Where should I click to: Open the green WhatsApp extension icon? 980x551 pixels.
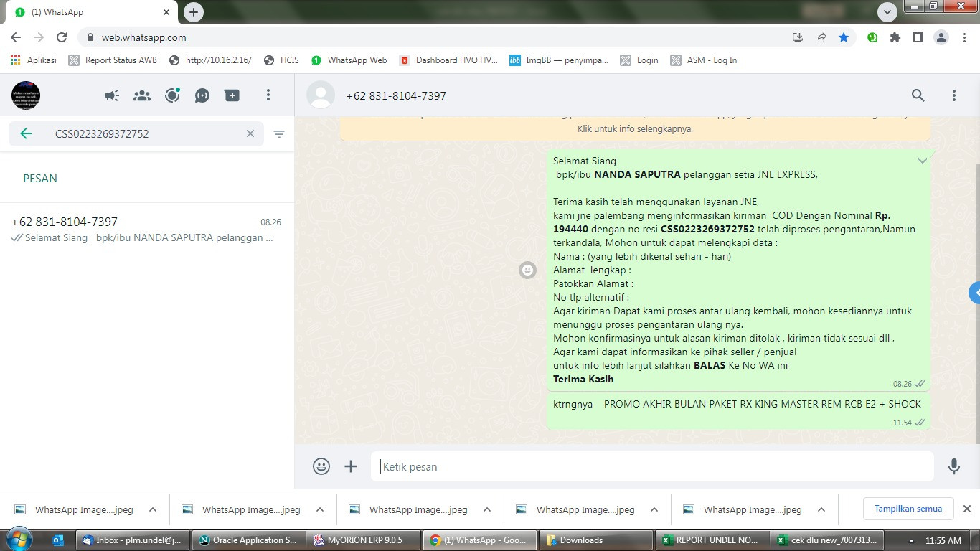click(872, 37)
